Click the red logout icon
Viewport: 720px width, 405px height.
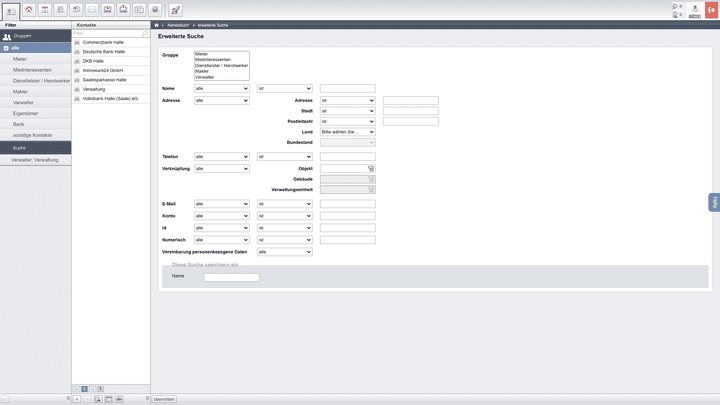pyautogui.click(x=711, y=10)
